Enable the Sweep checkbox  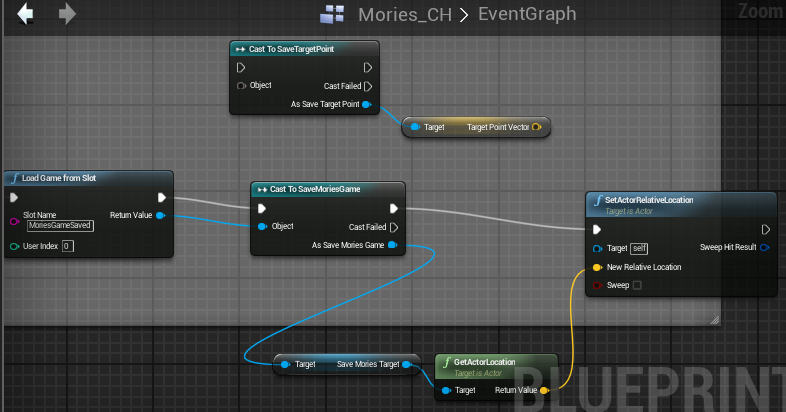(x=637, y=285)
